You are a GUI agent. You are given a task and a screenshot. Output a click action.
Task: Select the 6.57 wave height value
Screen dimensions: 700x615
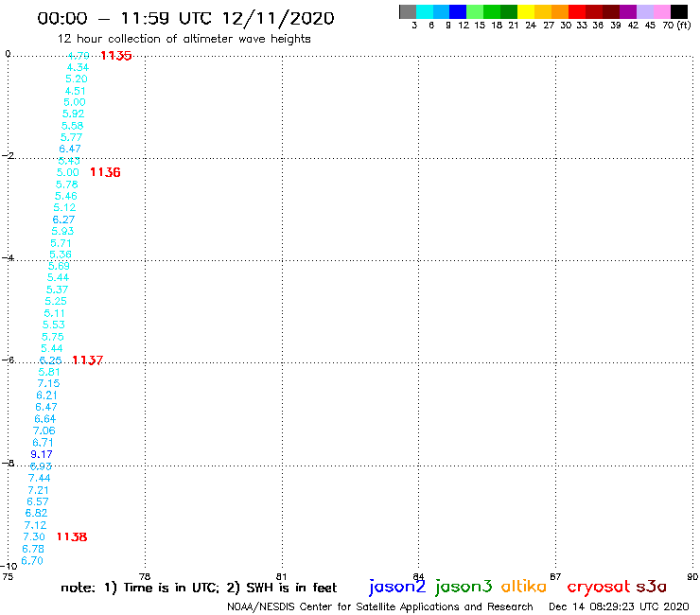pyautogui.click(x=38, y=501)
